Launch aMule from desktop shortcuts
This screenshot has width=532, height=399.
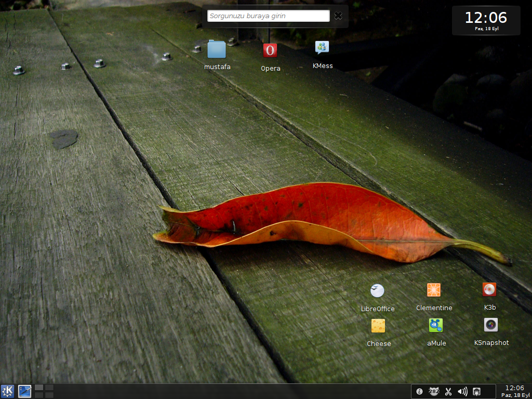point(436,325)
